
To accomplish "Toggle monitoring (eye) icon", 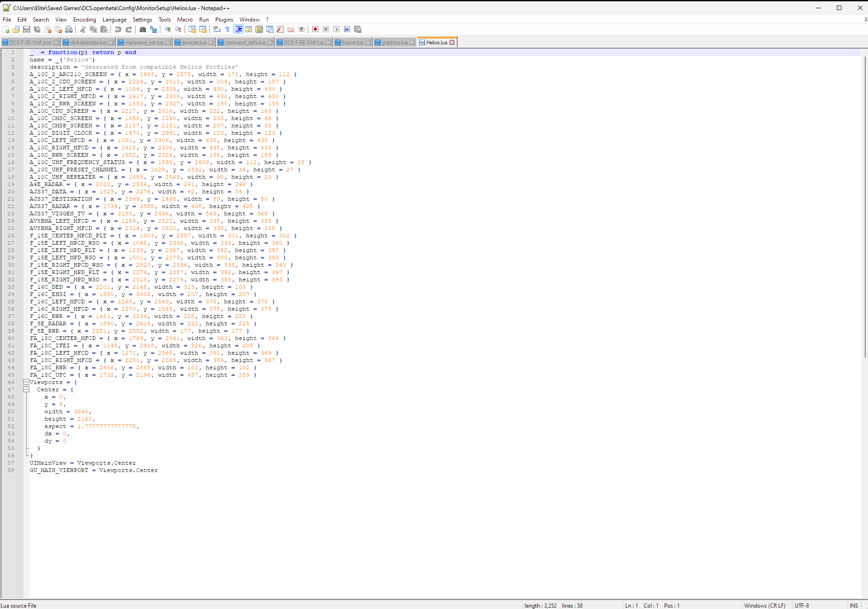I will (x=301, y=29).
